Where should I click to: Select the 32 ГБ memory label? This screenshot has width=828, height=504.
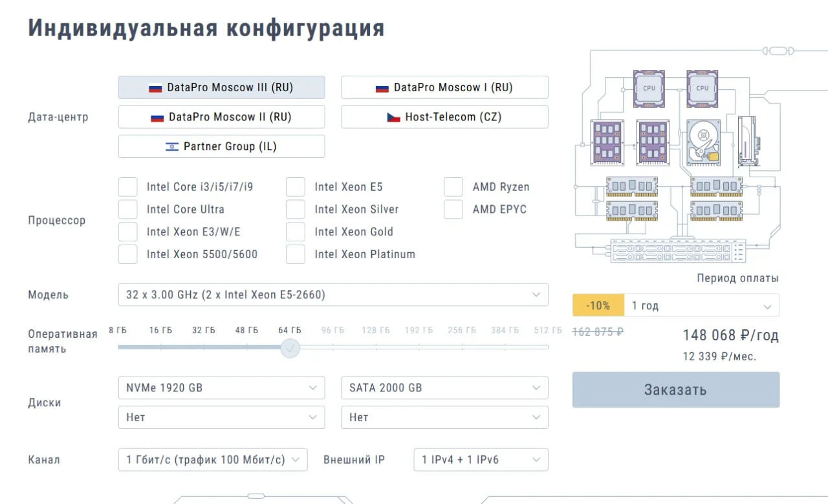pos(204,331)
